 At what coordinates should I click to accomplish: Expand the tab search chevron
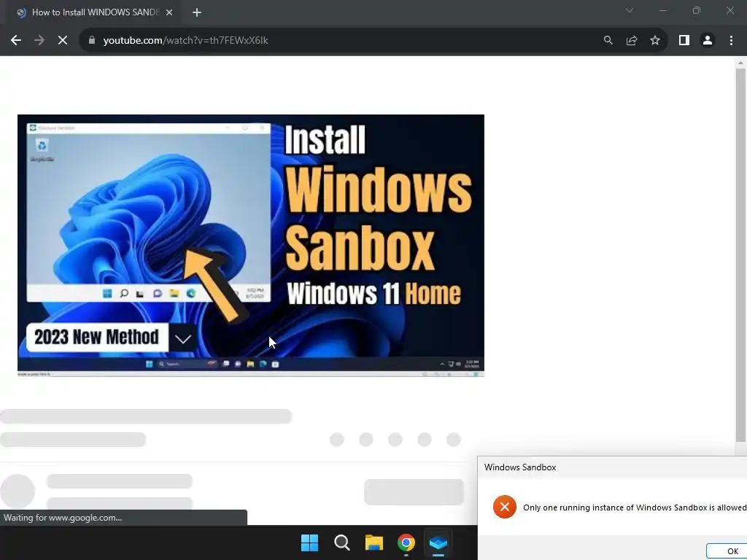(x=630, y=10)
